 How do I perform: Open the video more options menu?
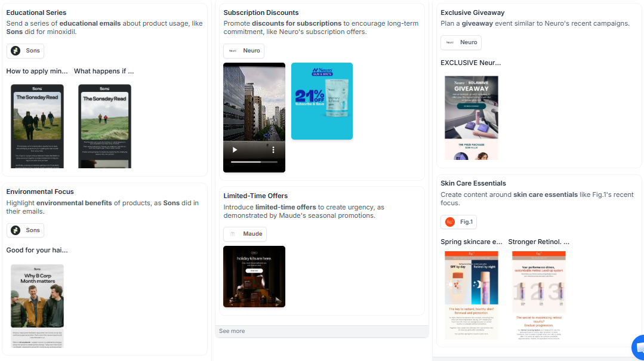273,150
